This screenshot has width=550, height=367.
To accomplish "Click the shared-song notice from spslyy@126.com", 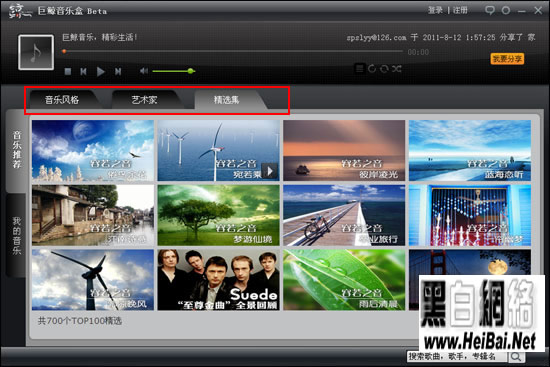I will [441, 37].
